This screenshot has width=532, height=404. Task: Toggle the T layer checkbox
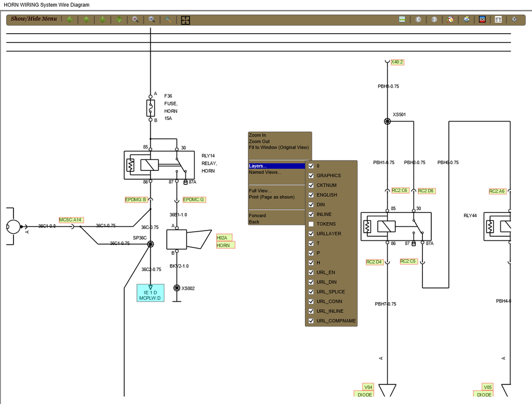(x=311, y=243)
